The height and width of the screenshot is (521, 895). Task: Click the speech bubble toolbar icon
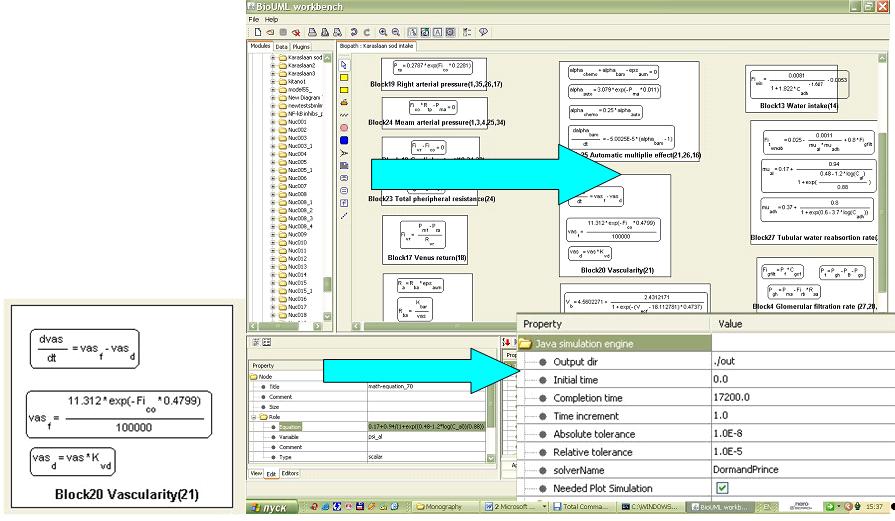click(483, 32)
